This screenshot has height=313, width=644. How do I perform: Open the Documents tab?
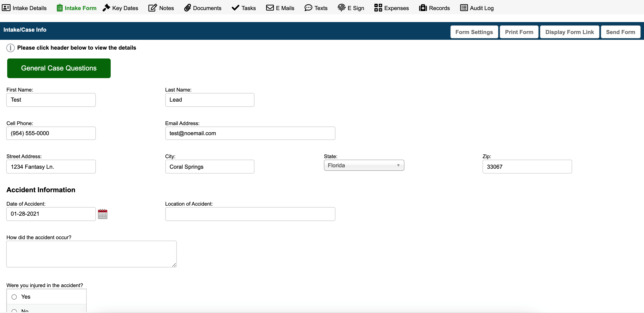(203, 8)
